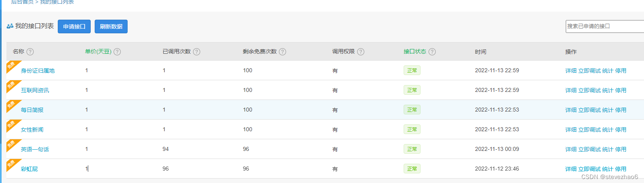Click the help icon next to 已调用次数

197,52
